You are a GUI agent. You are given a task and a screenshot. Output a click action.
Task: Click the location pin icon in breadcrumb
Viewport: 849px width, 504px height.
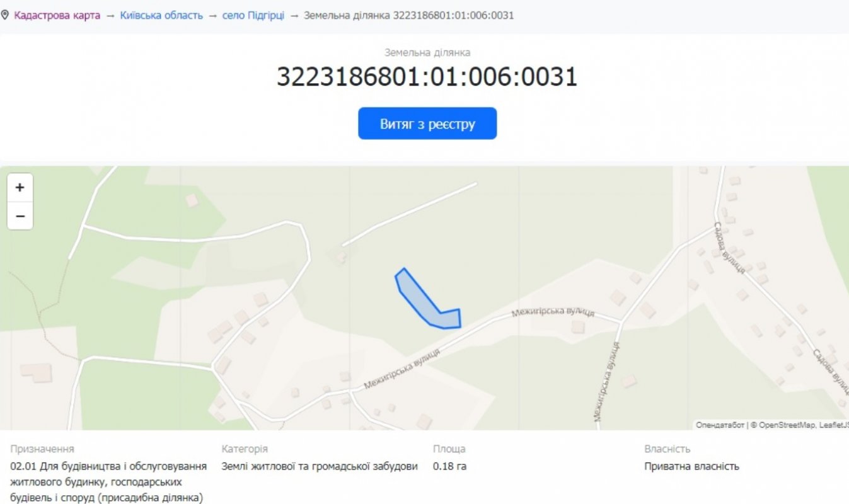coord(5,15)
